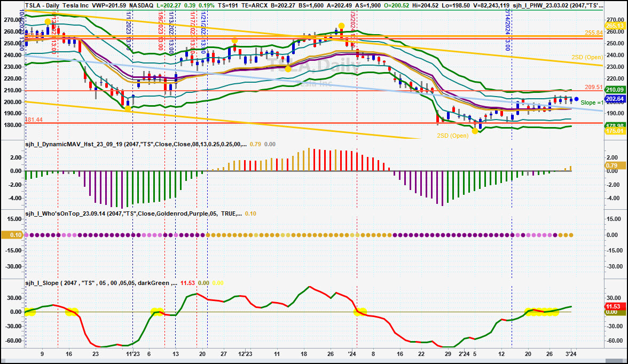
Task: Click the TE=ARCX trade exchange field
Action: click(x=254, y=6)
